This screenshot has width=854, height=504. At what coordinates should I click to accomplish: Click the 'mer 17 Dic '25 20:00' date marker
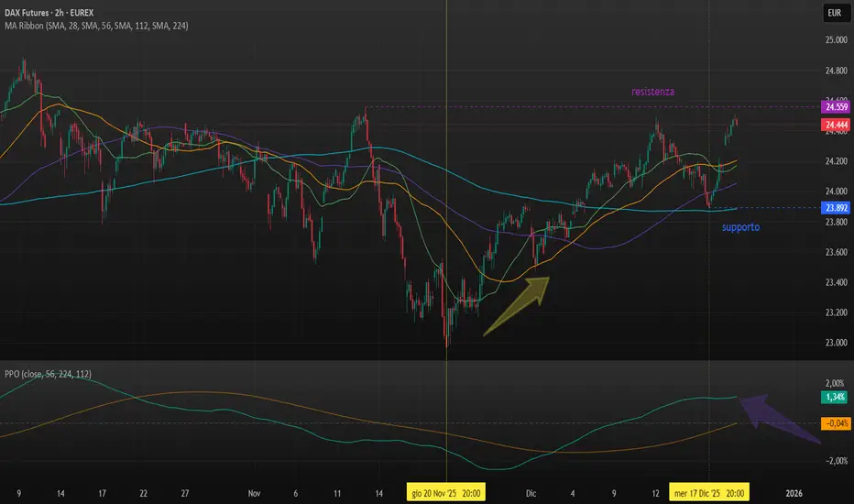[x=709, y=493]
